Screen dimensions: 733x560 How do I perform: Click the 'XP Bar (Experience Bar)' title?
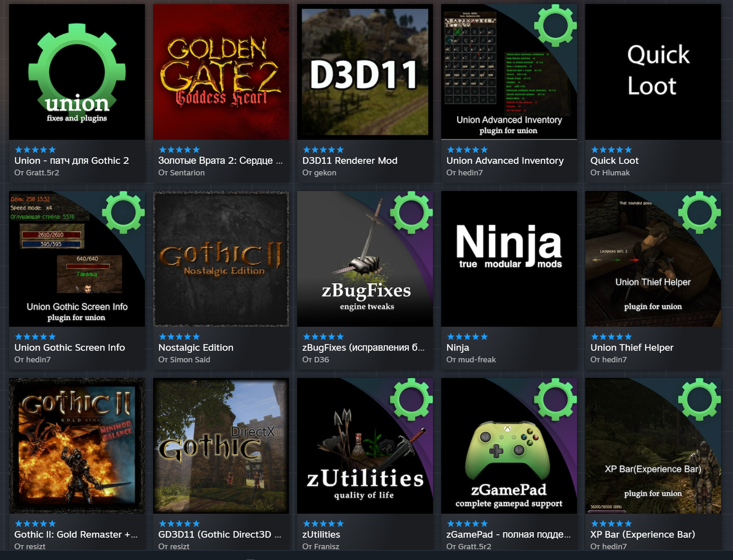(x=643, y=534)
